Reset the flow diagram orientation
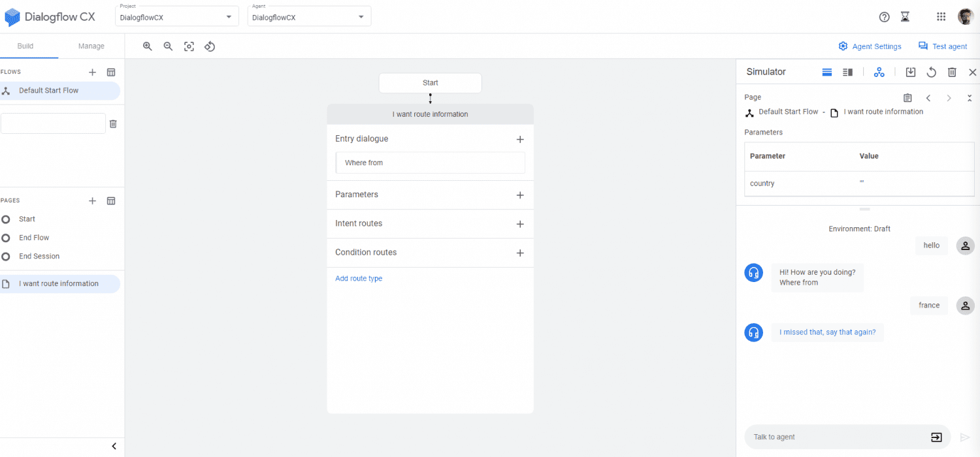 pyautogui.click(x=210, y=46)
